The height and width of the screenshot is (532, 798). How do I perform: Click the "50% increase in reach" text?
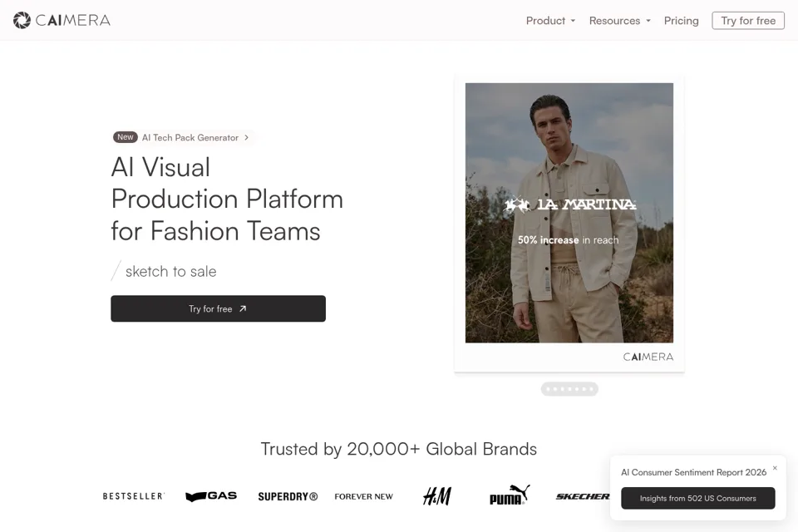(x=569, y=239)
